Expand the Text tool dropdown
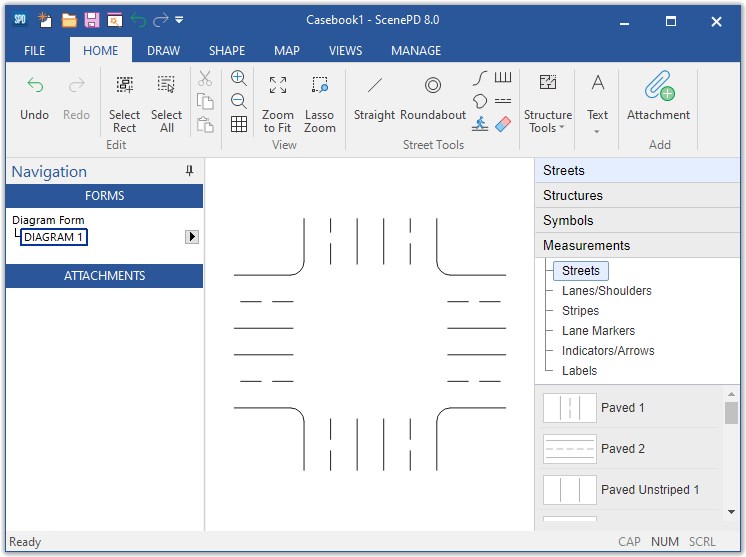The width and height of the screenshot is (746, 557). point(597,131)
